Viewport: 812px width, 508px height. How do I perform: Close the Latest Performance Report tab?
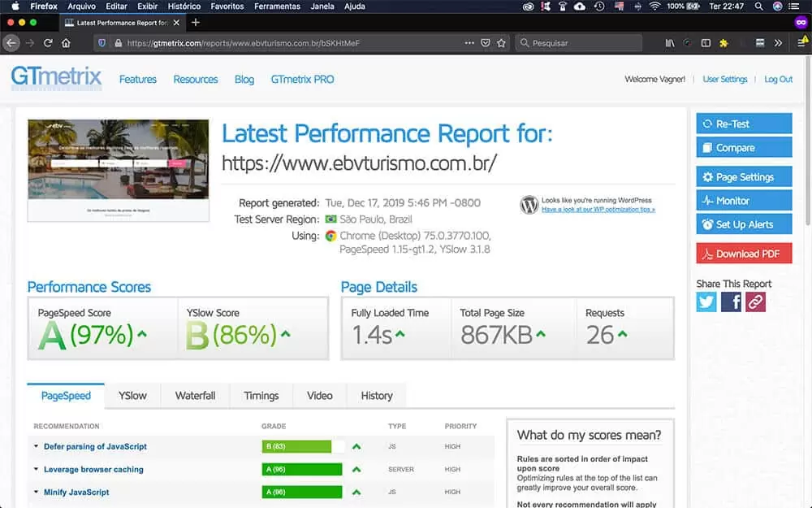point(176,23)
